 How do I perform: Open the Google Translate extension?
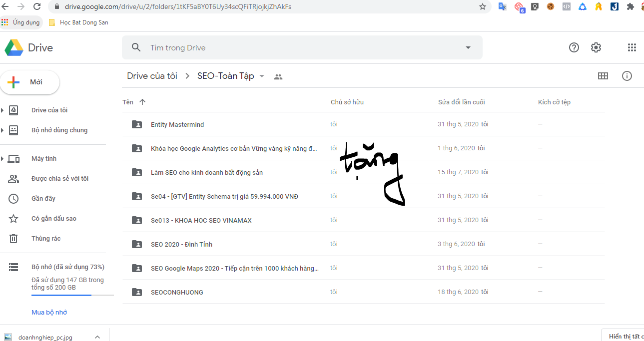[x=503, y=6]
